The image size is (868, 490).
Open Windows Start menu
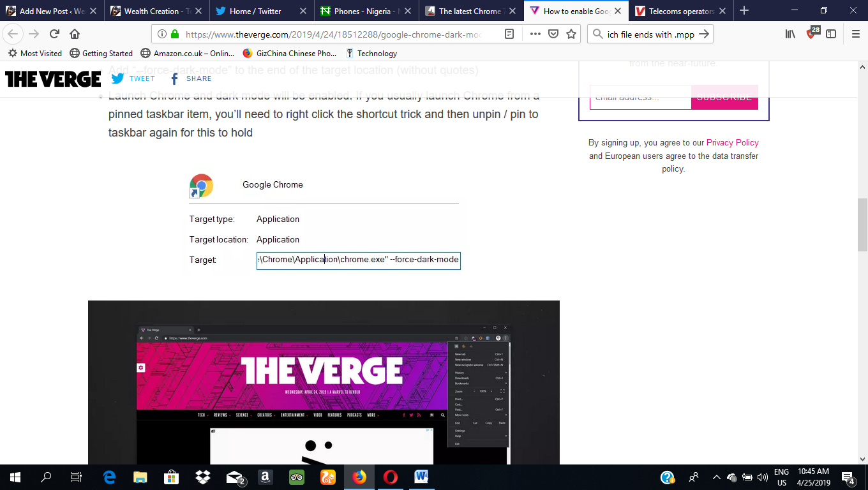(x=15, y=477)
